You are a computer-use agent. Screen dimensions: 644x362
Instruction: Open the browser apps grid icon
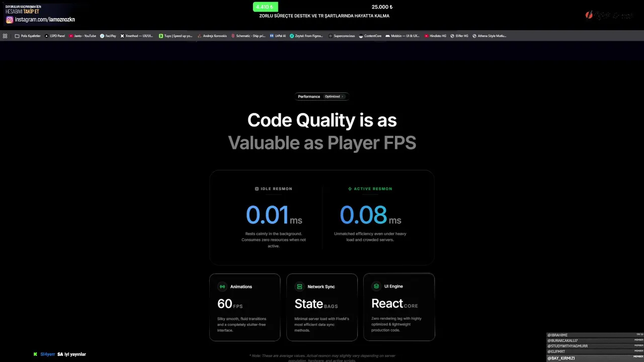pyautogui.click(x=5, y=36)
